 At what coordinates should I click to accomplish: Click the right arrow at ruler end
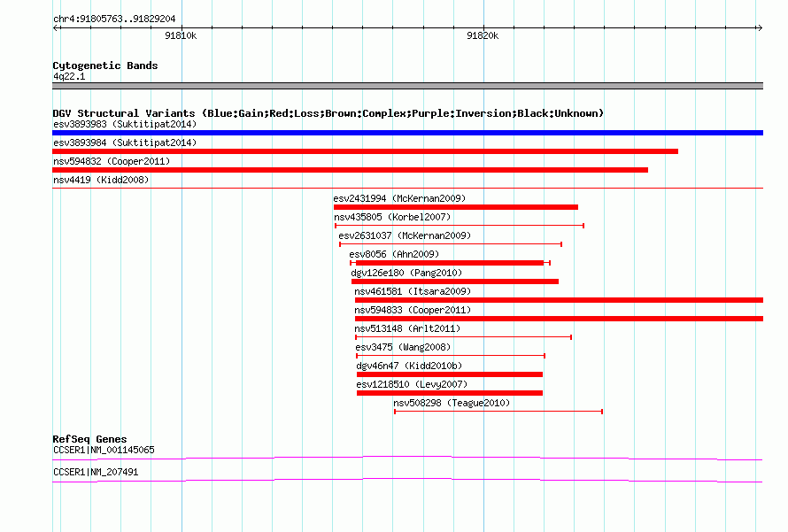click(x=760, y=27)
